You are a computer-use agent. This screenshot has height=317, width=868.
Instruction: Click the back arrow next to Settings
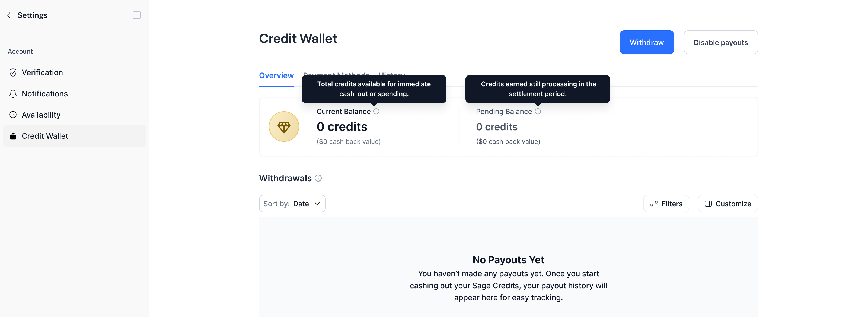click(9, 15)
